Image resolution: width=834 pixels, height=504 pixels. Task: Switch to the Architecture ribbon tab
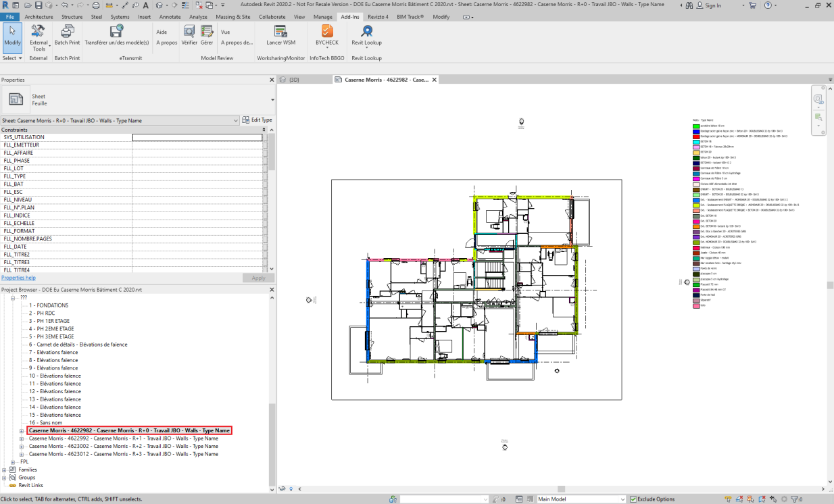(39, 16)
